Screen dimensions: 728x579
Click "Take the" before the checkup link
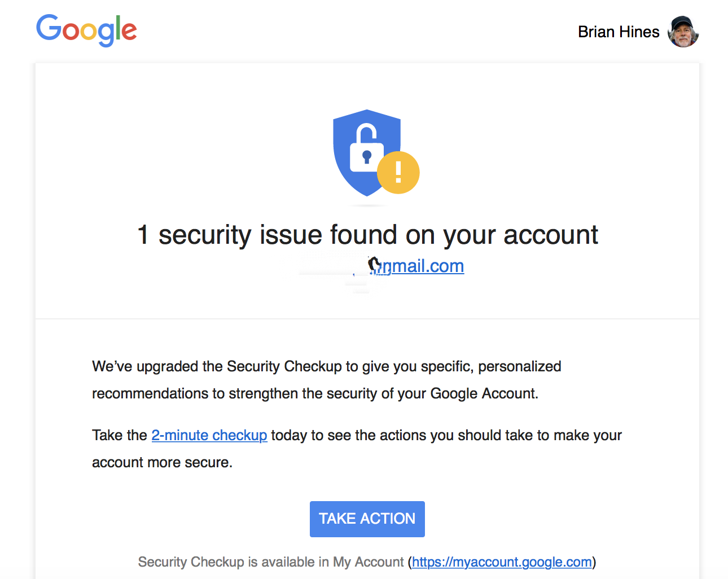tap(120, 436)
